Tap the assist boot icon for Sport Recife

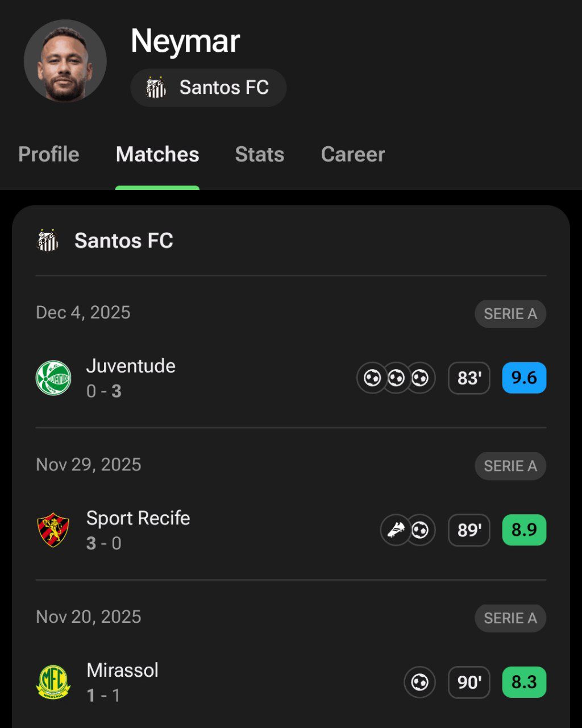396,530
